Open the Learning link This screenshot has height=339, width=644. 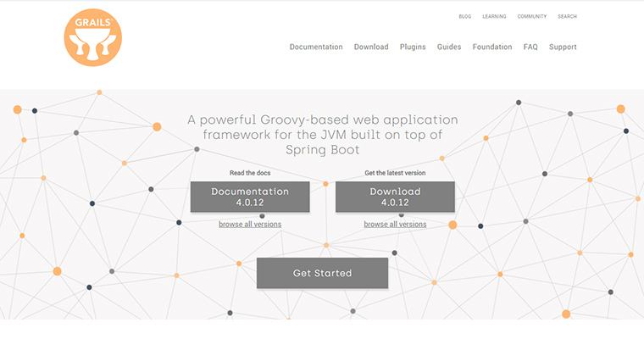click(494, 16)
